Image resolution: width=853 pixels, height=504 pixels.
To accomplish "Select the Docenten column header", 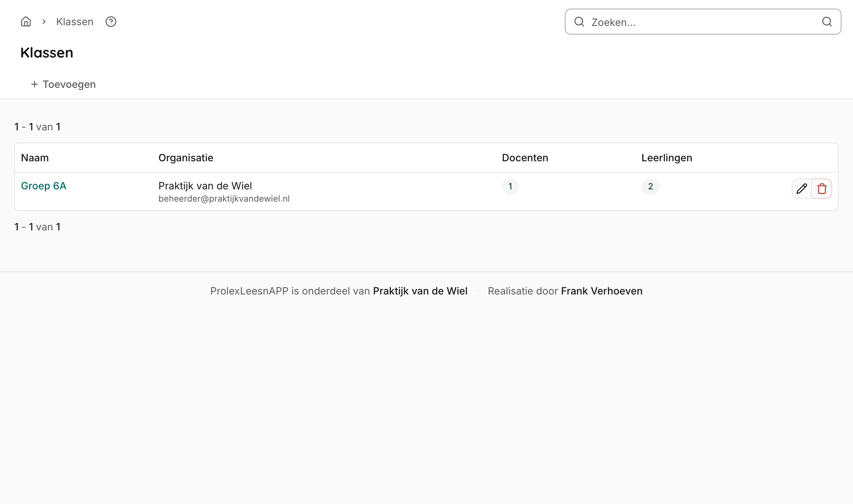I will pos(525,158).
